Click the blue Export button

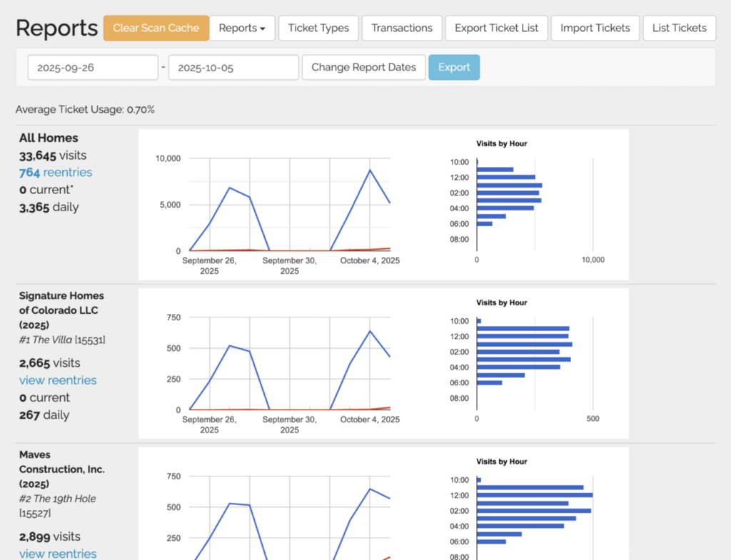coord(454,68)
